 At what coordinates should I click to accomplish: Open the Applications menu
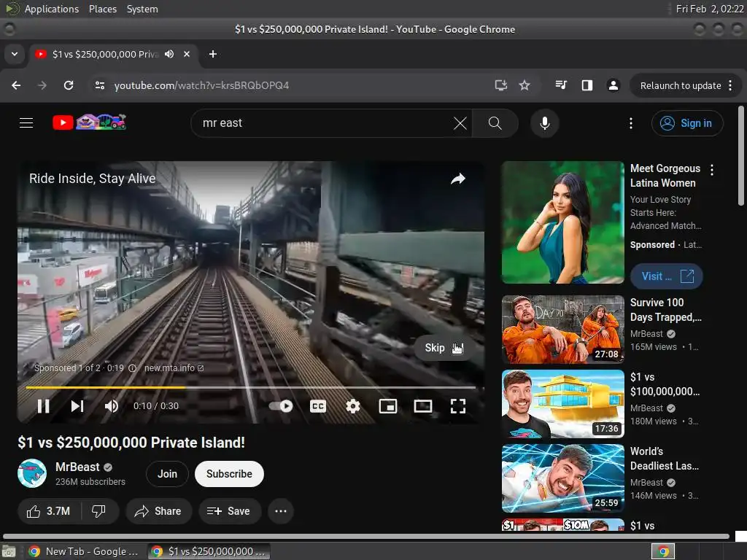point(52,9)
